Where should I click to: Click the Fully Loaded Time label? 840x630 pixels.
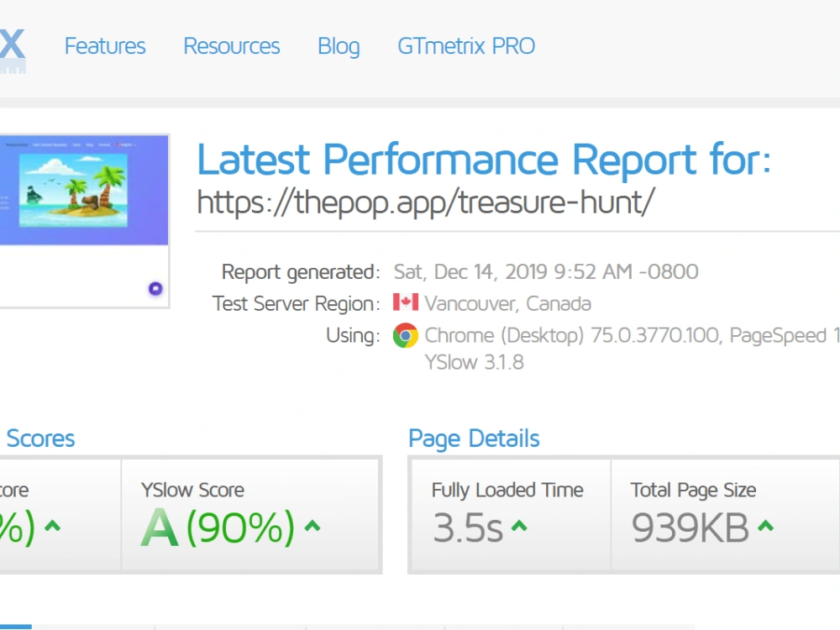click(507, 491)
